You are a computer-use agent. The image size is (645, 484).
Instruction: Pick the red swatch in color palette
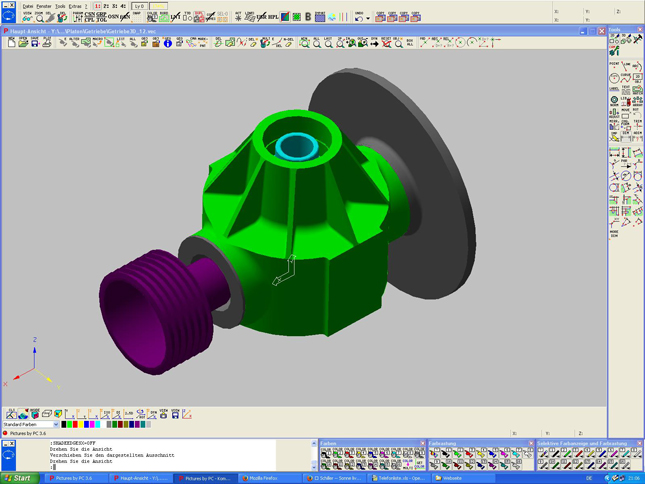(74, 425)
